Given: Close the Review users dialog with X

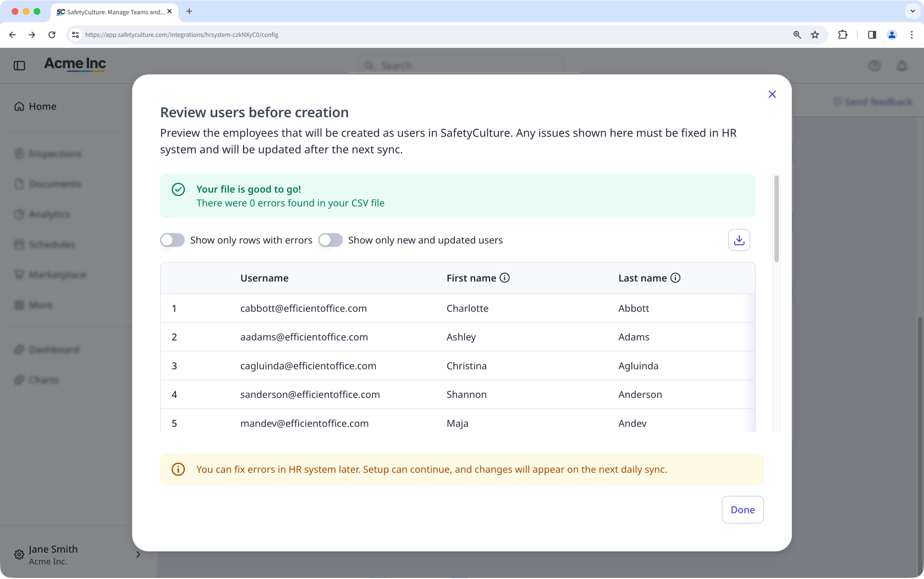Looking at the screenshot, I should coord(772,94).
